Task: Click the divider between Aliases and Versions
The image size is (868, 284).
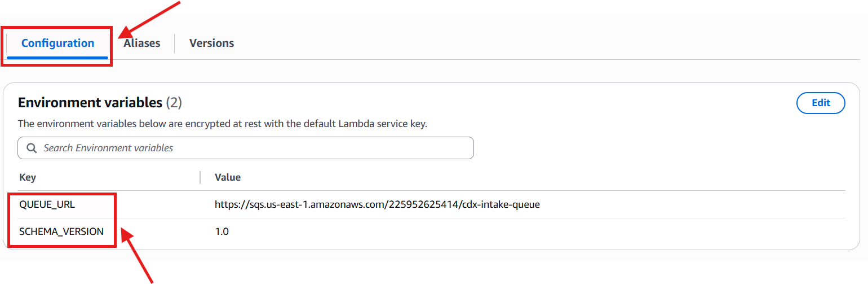Action: [x=175, y=43]
